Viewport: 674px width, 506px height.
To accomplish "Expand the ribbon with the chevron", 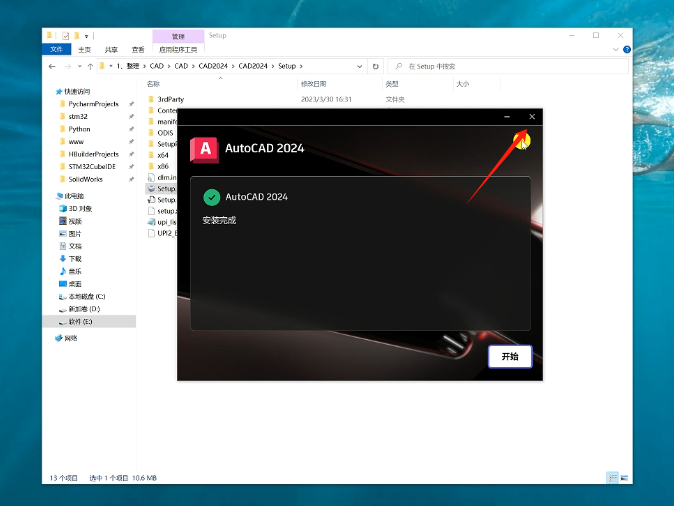I will point(616,49).
